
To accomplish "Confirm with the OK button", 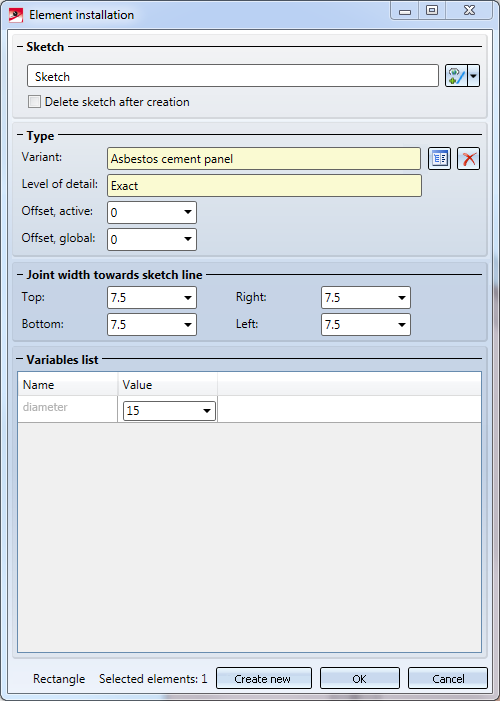I will click(360, 678).
